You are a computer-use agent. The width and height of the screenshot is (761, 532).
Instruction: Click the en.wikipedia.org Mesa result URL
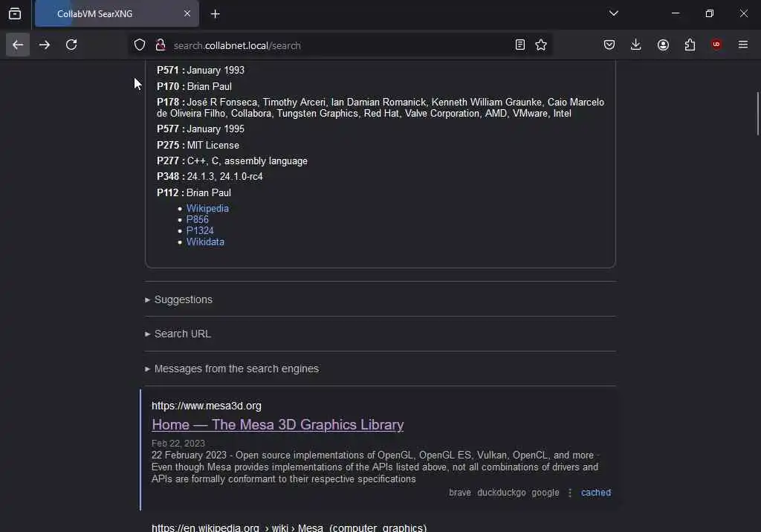[289, 527]
